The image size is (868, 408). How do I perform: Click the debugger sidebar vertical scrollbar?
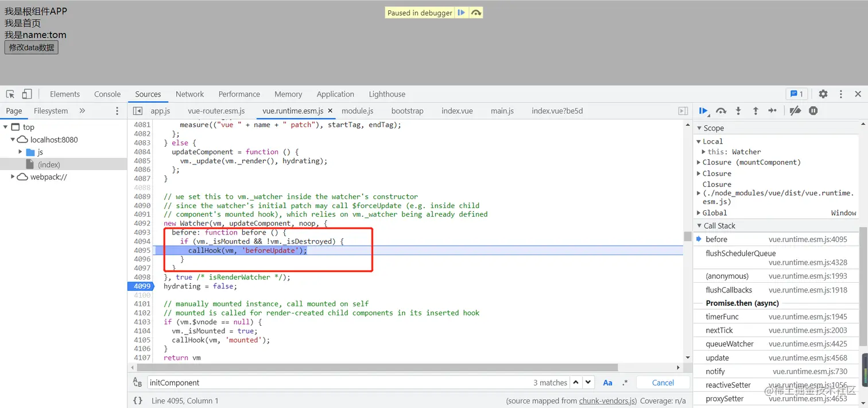click(x=863, y=287)
